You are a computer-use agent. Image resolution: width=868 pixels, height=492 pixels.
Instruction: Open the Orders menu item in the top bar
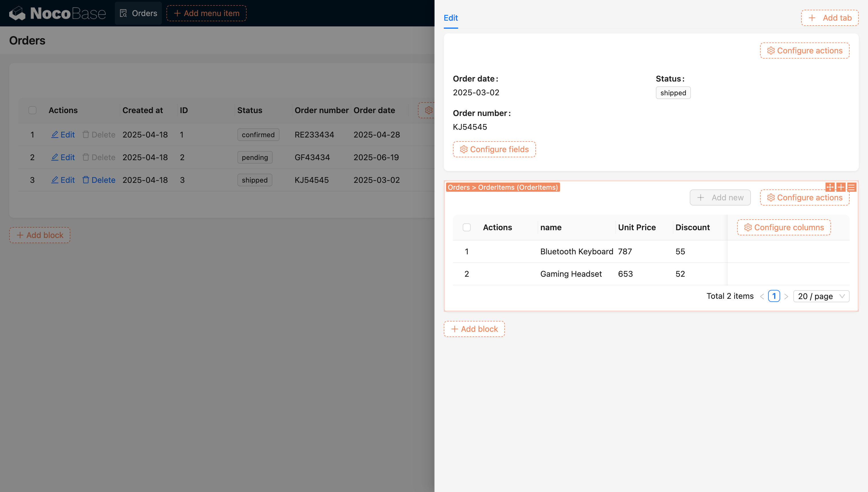[x=138, y=13]
